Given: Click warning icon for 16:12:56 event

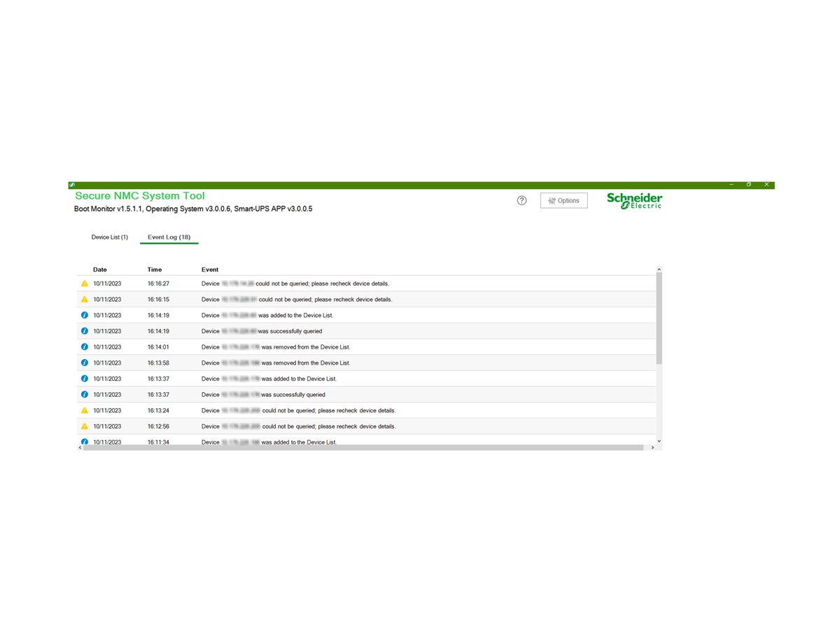Looking at the screenshot, I should pos(85,426).
